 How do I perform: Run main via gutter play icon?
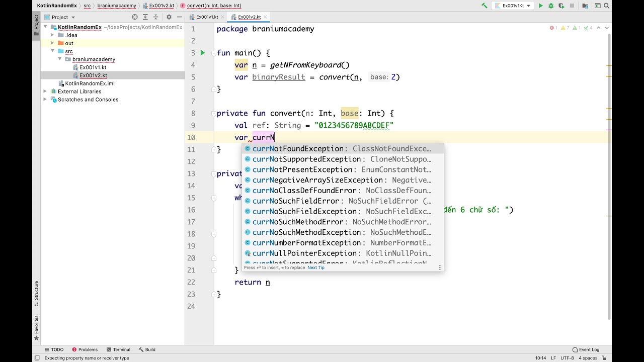[203, 53]
